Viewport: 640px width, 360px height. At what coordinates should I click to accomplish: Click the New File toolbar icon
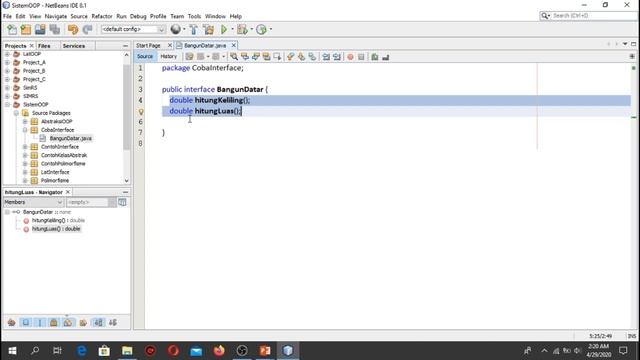pos(12,29)
